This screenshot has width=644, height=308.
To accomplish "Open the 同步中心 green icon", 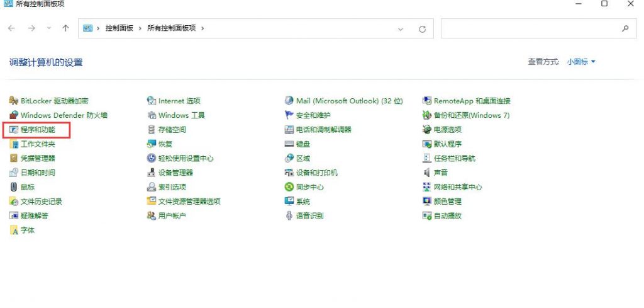I will (289, 187).
